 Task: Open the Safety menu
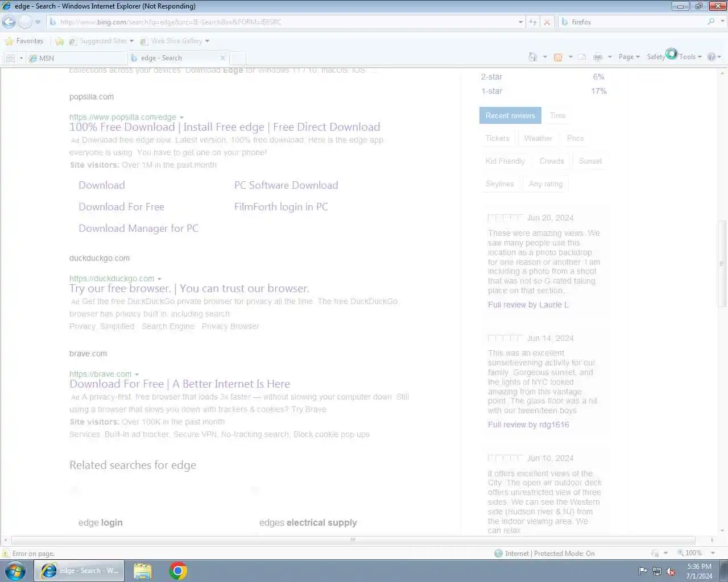[656, 57]
